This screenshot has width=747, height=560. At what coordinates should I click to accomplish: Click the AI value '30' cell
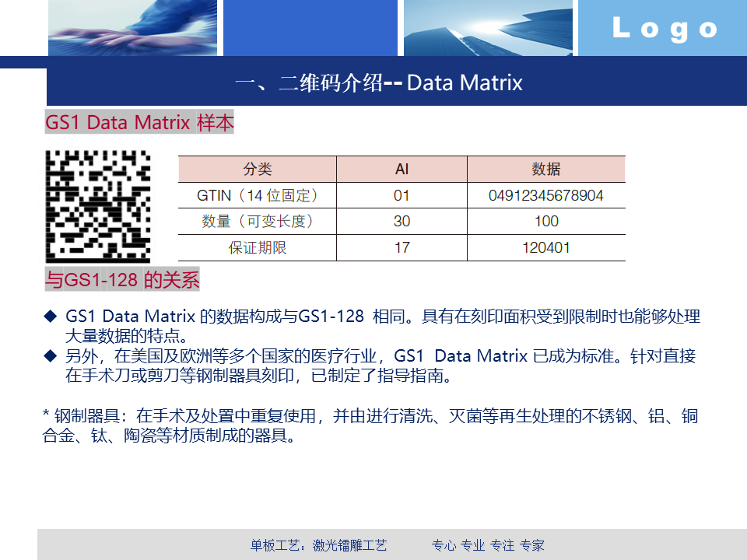point(402,222)
